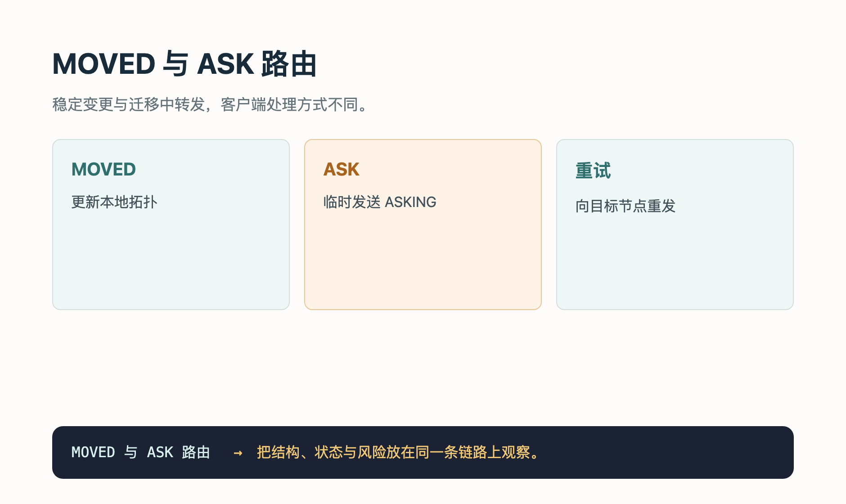This screenshot has width=846, height=504.
Task: Click the main title MOVED 与 ASK 路由
Action: click(184, 63)
